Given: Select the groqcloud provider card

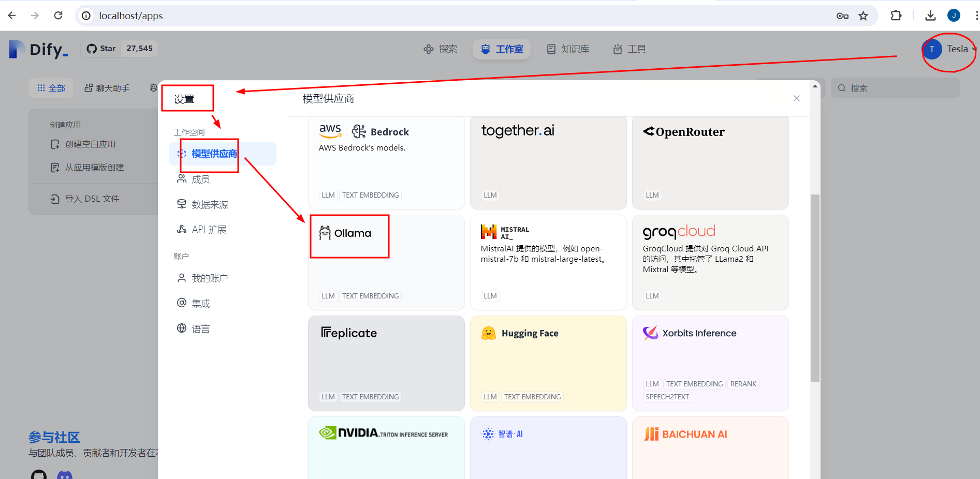Looking at the screenshot, I should 710,262.
